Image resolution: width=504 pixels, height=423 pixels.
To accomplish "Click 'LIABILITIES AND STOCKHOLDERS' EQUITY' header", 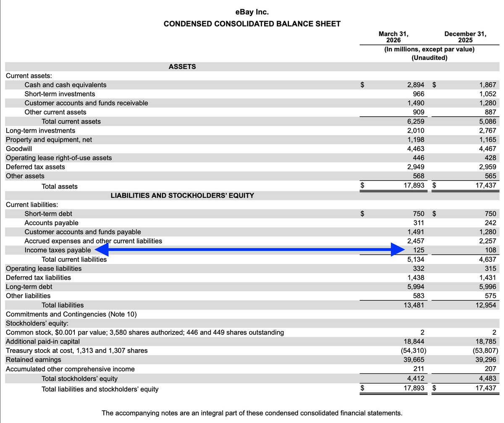I will click(x=182, y=196).
